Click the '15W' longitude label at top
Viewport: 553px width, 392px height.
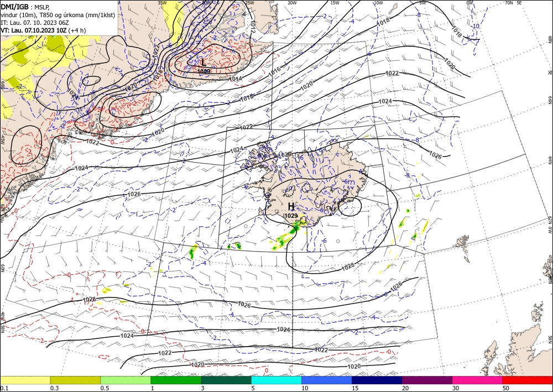tap(335, 3)
